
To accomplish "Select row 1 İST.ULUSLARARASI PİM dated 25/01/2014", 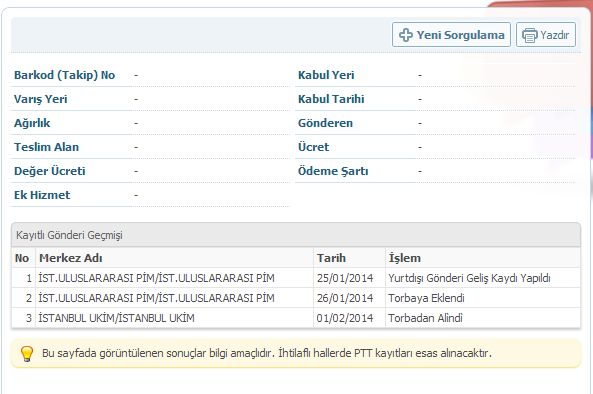I will pyautogui.click(x=296, y=278).
